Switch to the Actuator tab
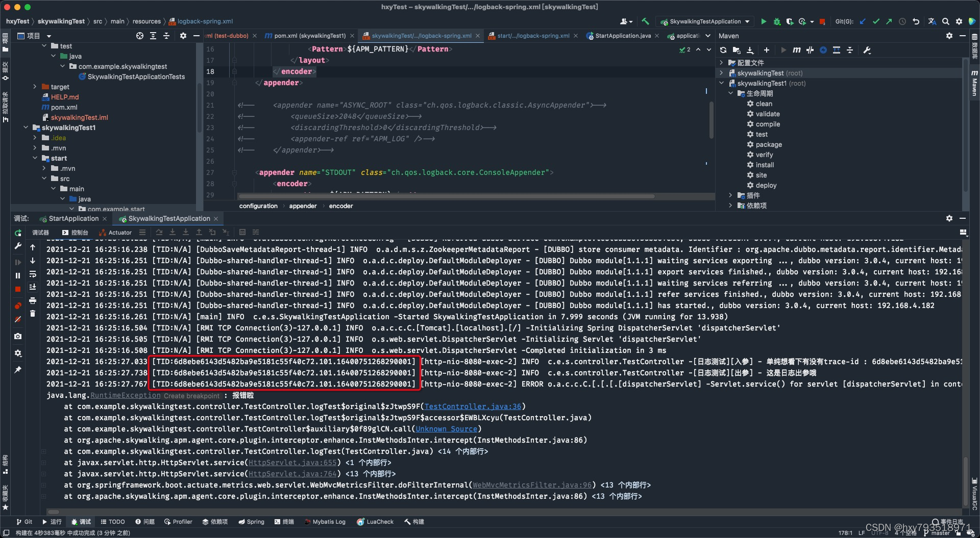 pyautogui.click(x=115, y=233)
